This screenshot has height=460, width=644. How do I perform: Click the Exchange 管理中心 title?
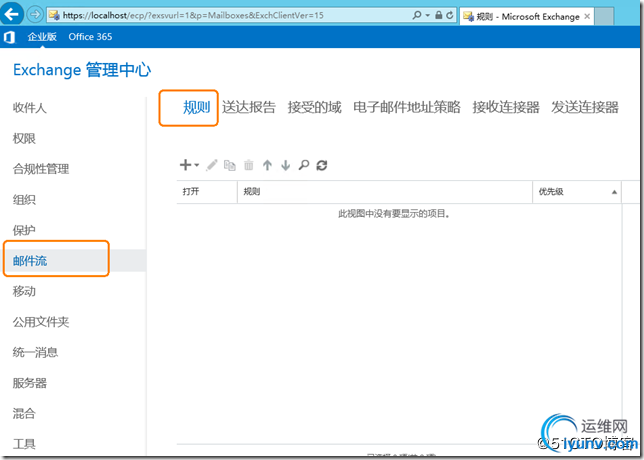[x=82, y=70]
